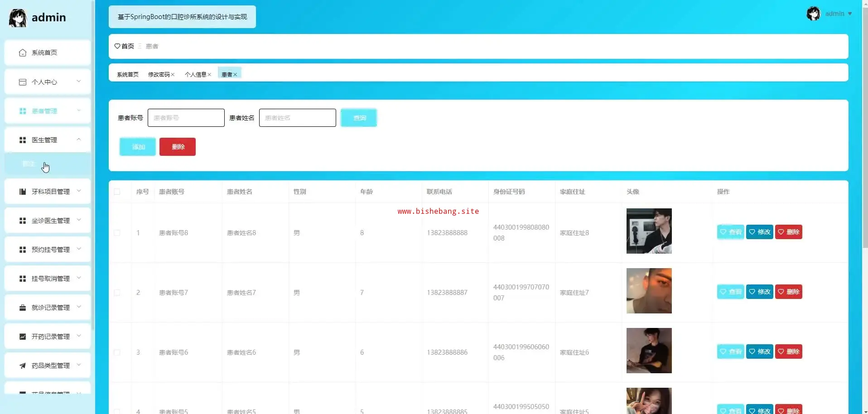868x414 pixels.
Task: Focus the 患者姓名 search input
Action: [x=298, y=118]
